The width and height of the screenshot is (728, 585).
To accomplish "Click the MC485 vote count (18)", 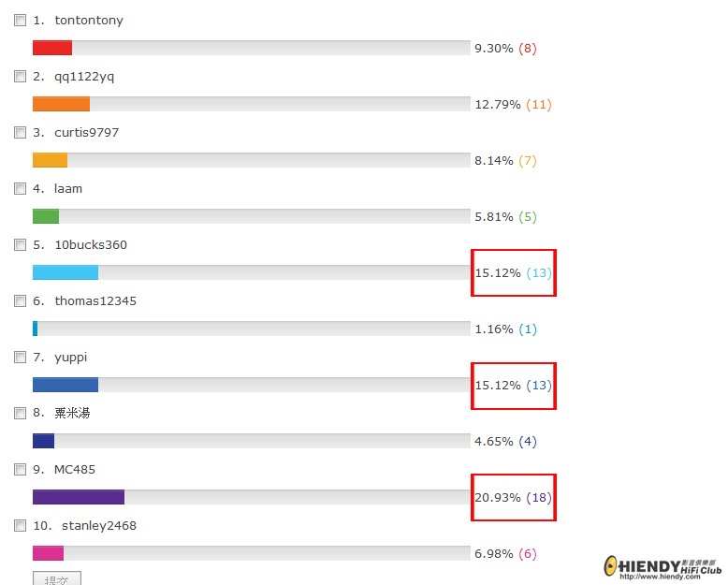I will tap(539, 497).
